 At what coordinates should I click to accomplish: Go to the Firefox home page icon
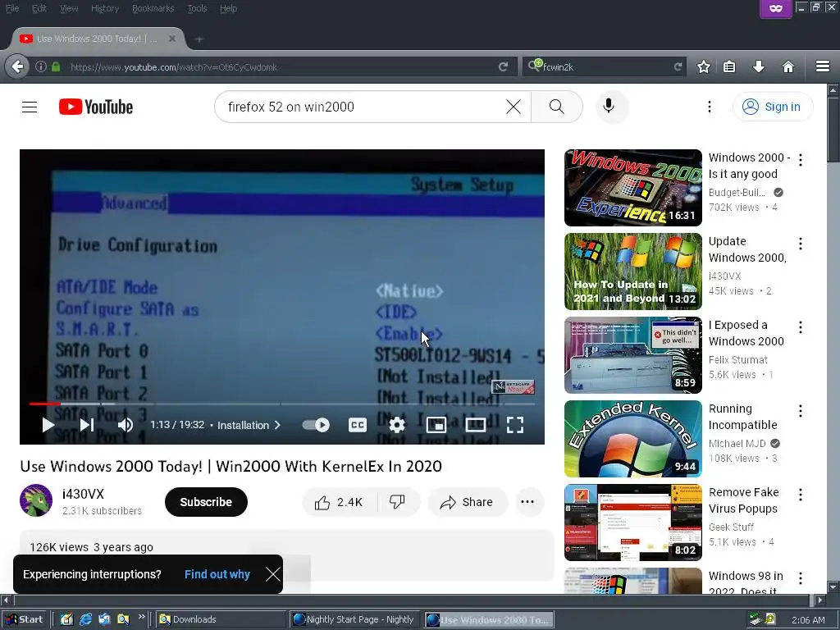point(788,67)
